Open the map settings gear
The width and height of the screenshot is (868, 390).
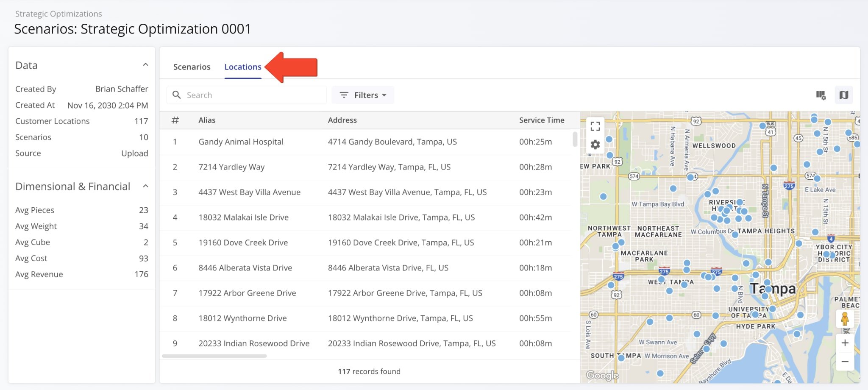(x=595, y=145)
